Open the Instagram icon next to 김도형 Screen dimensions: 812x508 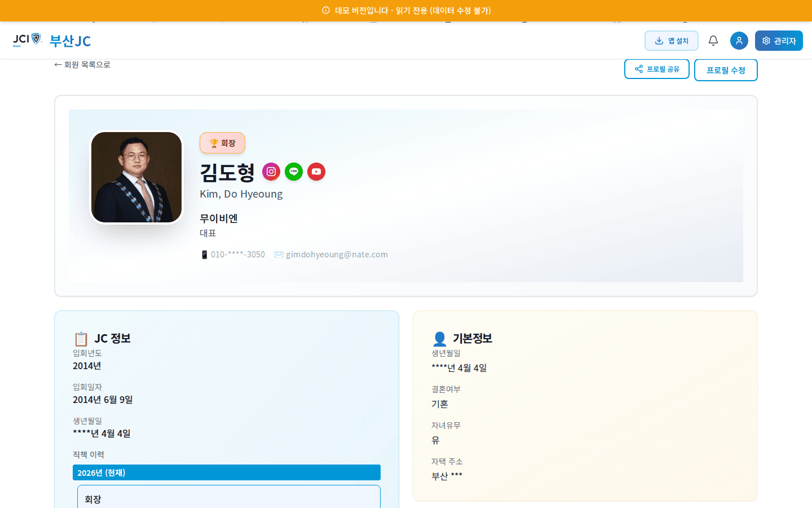point(271,172)
